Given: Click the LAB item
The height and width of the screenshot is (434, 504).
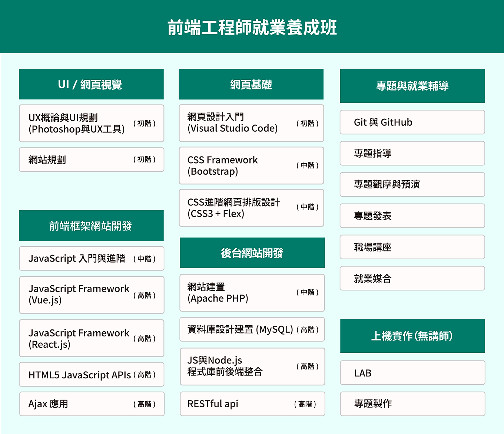Looking at the screenshot, I should coord(412,372).
